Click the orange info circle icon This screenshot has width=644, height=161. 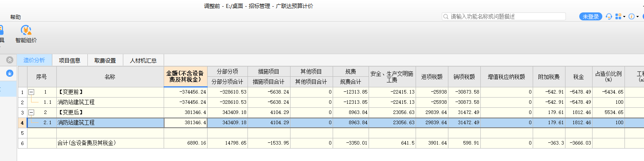(632, 16)
